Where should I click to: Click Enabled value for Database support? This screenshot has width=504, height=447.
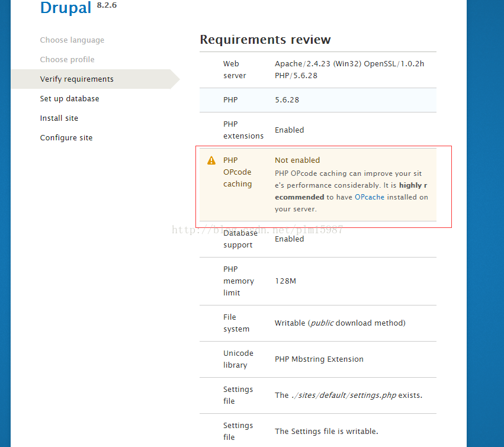[x=289, y=239]
